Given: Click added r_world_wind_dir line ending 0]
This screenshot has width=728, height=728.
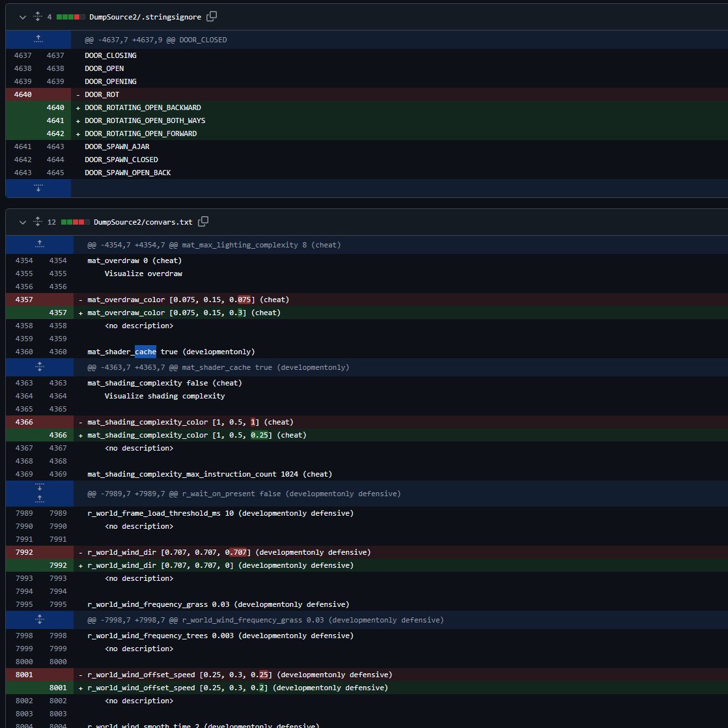Looking at the screenshot, I should (221, 565).
